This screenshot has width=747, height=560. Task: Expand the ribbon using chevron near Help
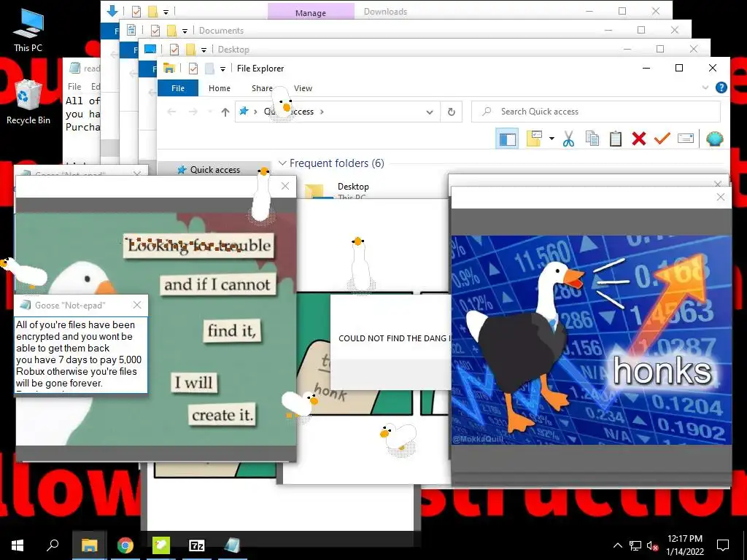pyautogui.click(x=705, y=87)
